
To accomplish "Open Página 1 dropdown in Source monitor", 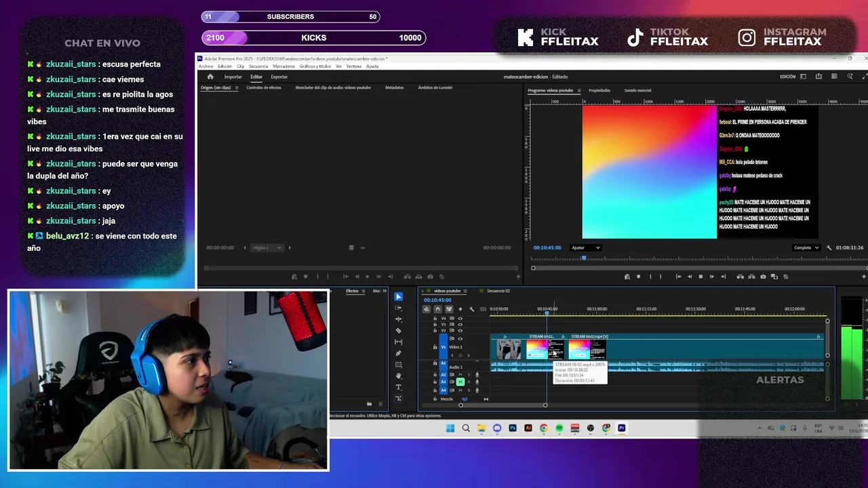I will tap(267, 247).
